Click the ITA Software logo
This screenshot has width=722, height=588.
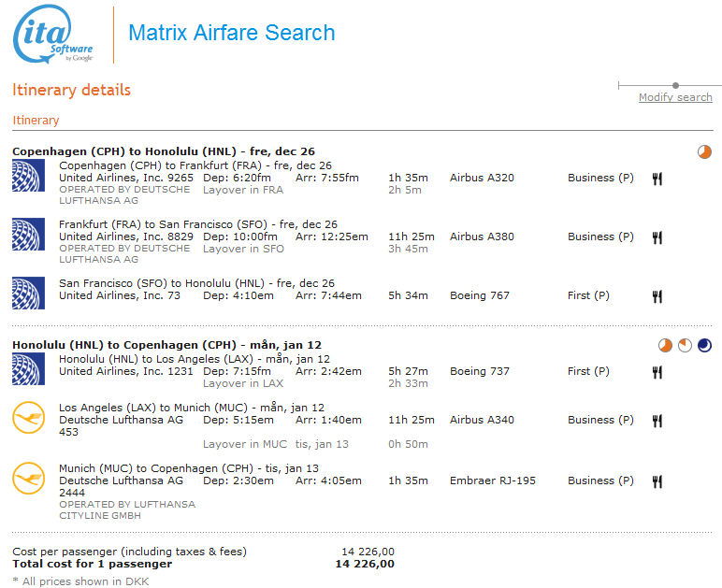click(x=53, y=36)
